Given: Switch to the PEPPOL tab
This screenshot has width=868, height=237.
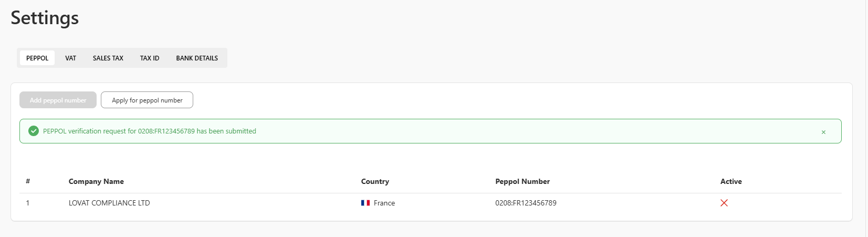Looking at the screenshot, I should click(x=37, y=58).
